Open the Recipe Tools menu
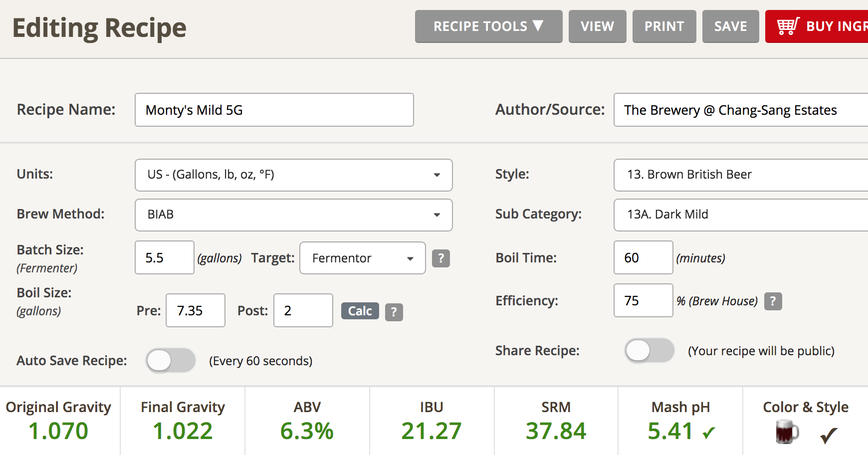Viewport: 868px width, 455px height. pos(488,26)
